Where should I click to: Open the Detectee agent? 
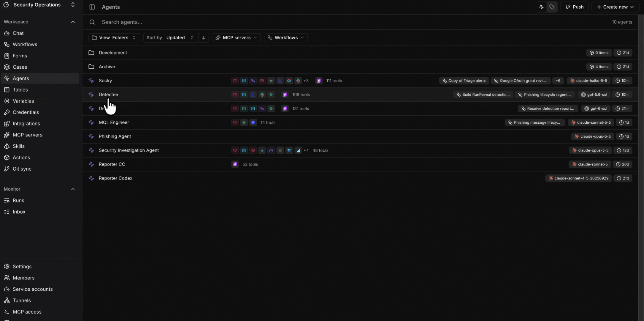(x=108, y=95)
